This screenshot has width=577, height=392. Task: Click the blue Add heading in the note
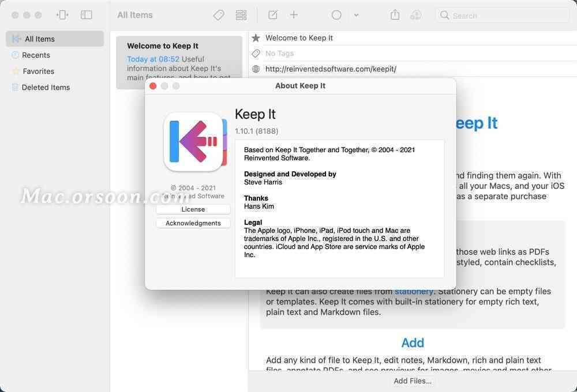(x=413, y=343)
